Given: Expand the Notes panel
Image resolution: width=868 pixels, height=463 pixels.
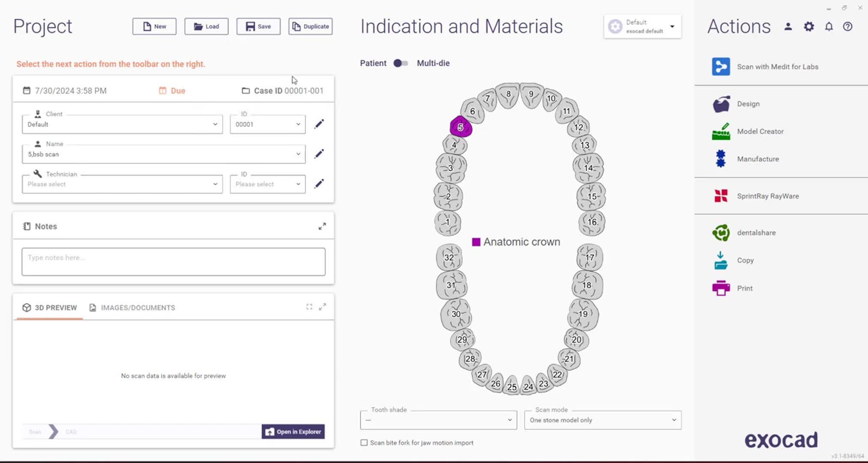Looking at the screenshot, I should click(x=322, y=226).
